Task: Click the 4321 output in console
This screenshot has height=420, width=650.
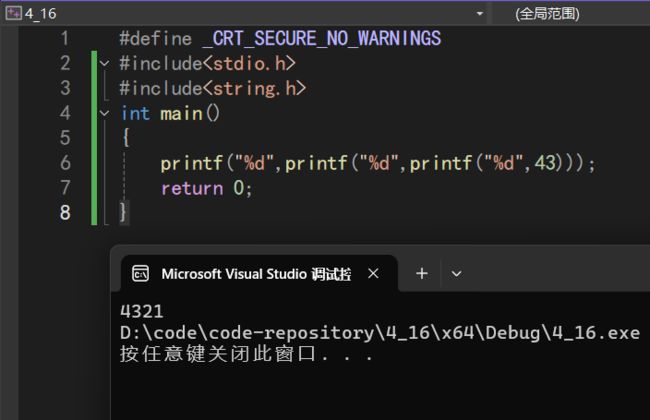Action: pyautogui.click(x=142, y=311)
